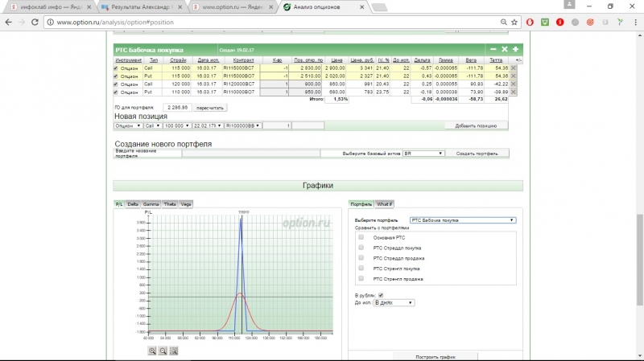Viewport: 644px width, 361px height.
Task: Toggle the В рублях checkbox
Action: [381, 295]
